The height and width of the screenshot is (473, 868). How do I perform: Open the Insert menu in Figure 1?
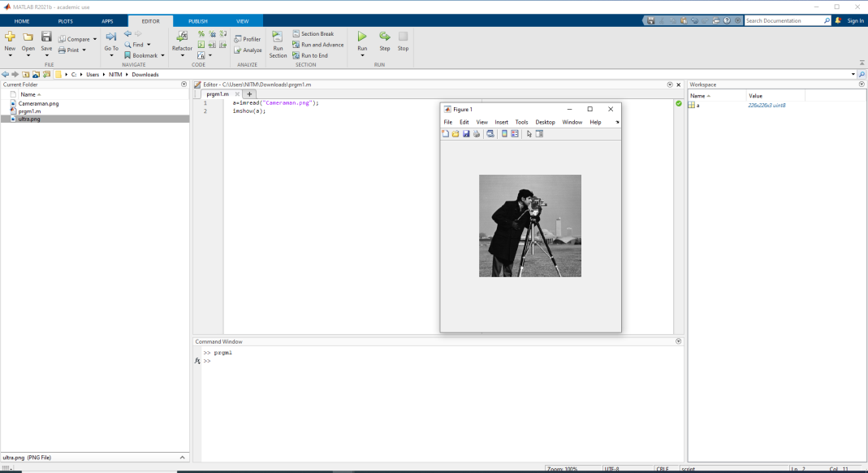point(501,122)
